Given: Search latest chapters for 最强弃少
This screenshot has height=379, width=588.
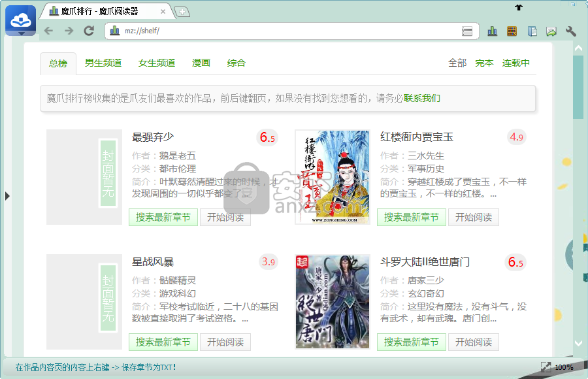Looking at the screenshot, I should point(163,217).
